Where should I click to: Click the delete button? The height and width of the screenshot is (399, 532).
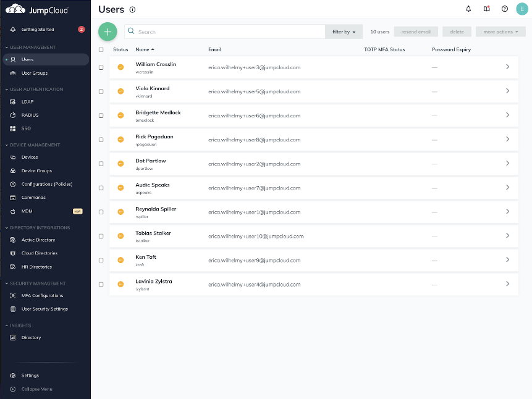(456, 31)
